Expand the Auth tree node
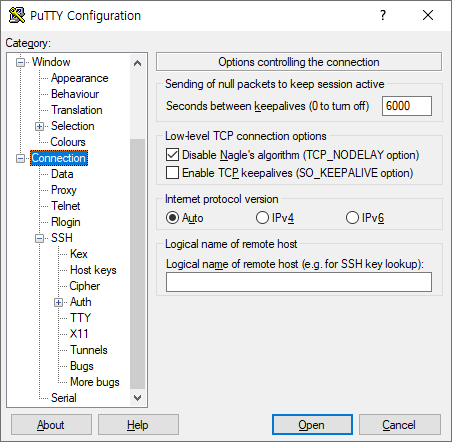Viewport: 452px width, 442px height. click(x=58, y=302)
